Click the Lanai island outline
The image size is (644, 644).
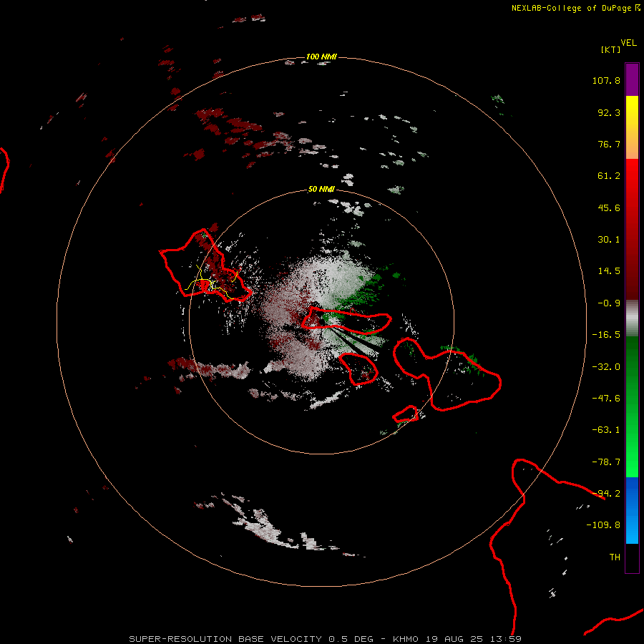pos(358,369)
